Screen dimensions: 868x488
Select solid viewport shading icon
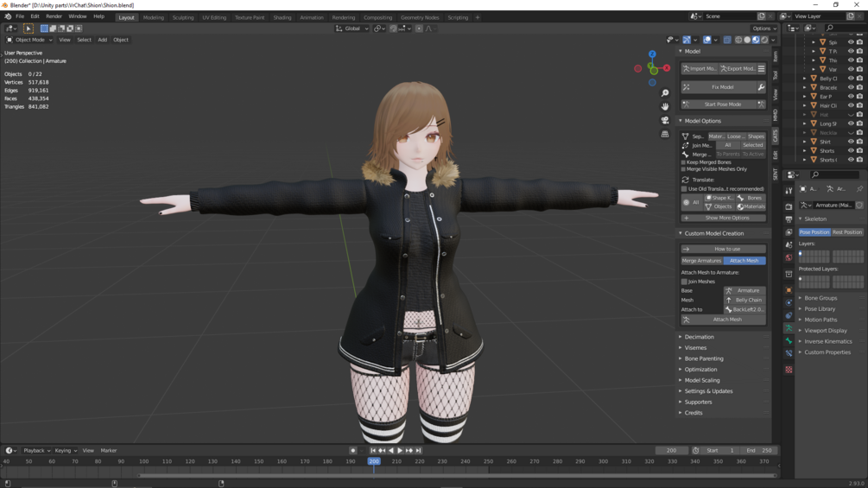tap(747, 40)
